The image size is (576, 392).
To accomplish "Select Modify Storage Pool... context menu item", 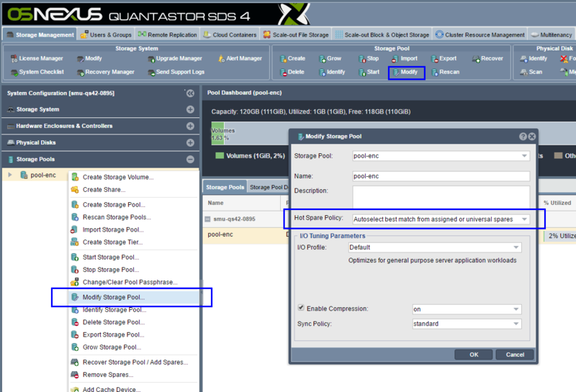I will coord(134,297).
